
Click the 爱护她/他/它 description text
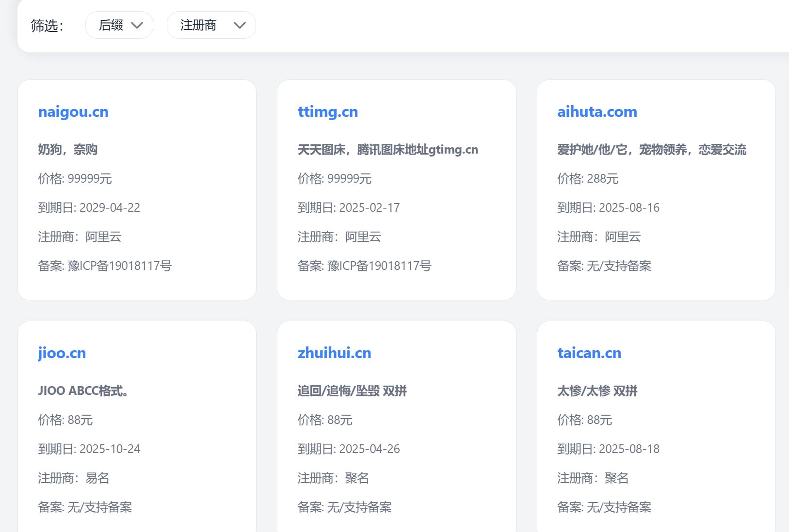pos(651,150)
